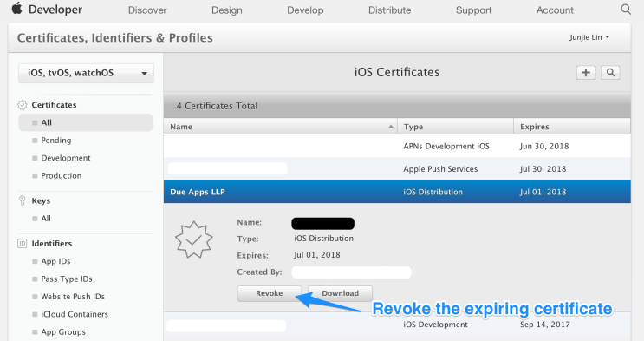This screenshot has height=341, width=644.
Task: Open iCloud Containers
Action: pyautogui.click(x=75, y=314)
